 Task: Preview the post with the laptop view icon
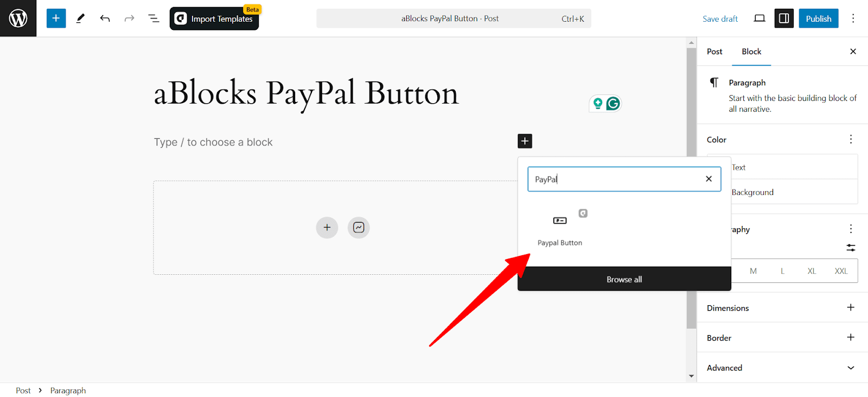(759, 18)
